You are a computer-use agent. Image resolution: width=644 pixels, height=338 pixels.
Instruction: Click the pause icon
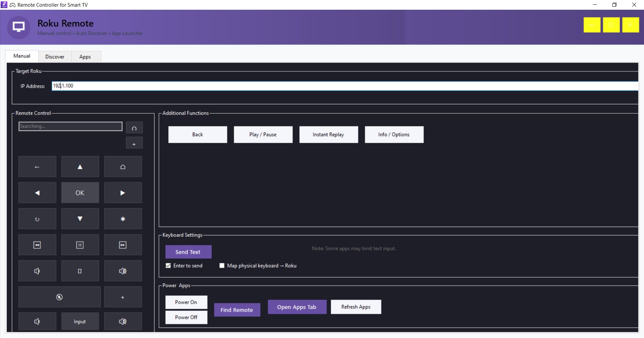point(80,245)
